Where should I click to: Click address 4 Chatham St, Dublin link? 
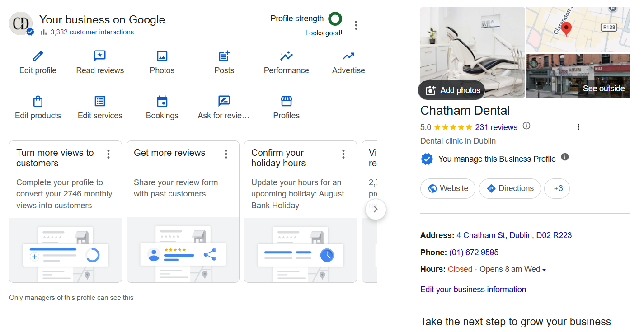[x=514, y=235]
